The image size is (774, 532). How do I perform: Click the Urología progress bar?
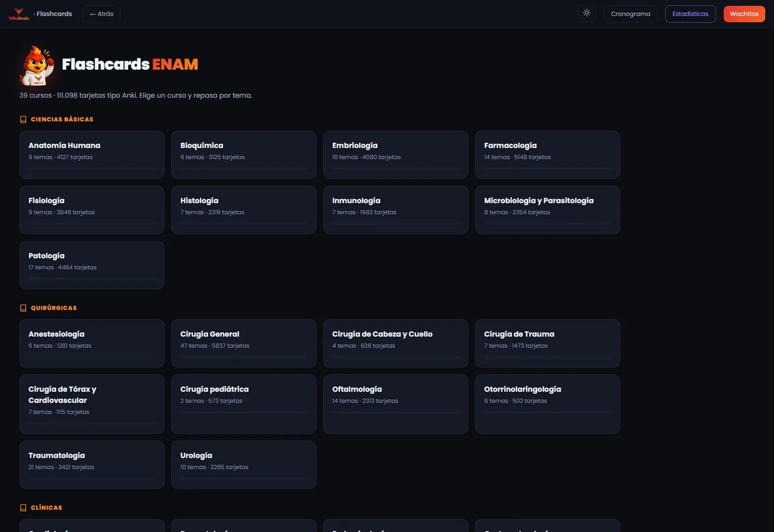244,479
